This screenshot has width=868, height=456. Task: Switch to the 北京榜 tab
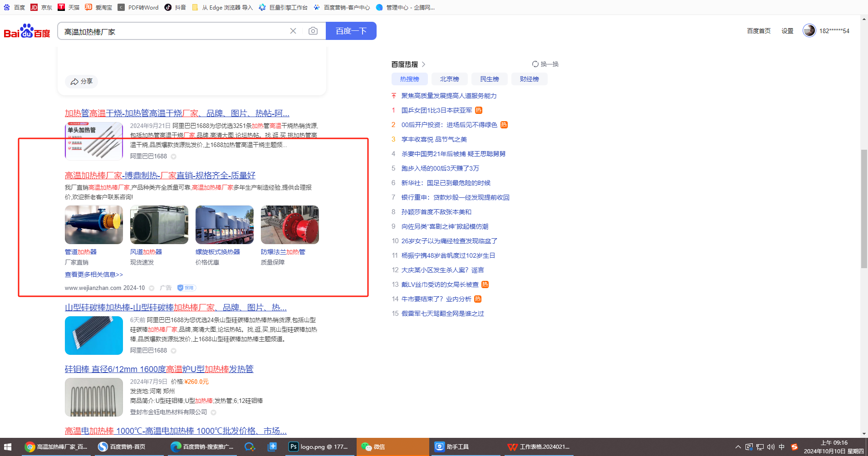[449, 79]
